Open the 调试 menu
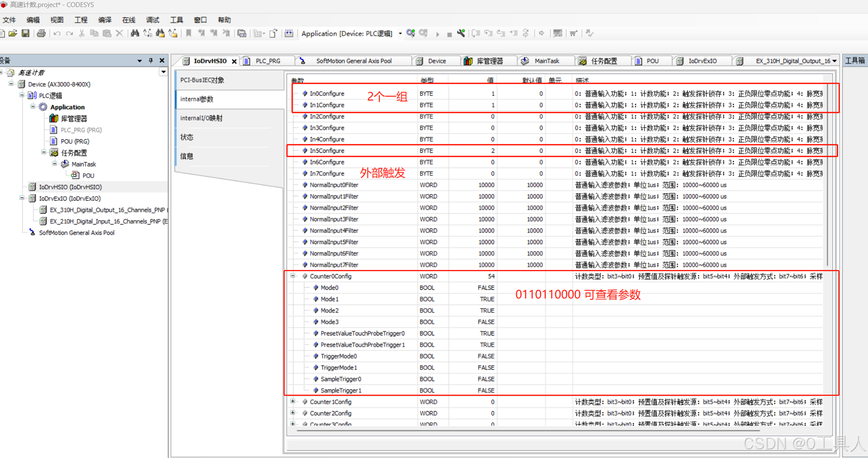 coord(152,20)
